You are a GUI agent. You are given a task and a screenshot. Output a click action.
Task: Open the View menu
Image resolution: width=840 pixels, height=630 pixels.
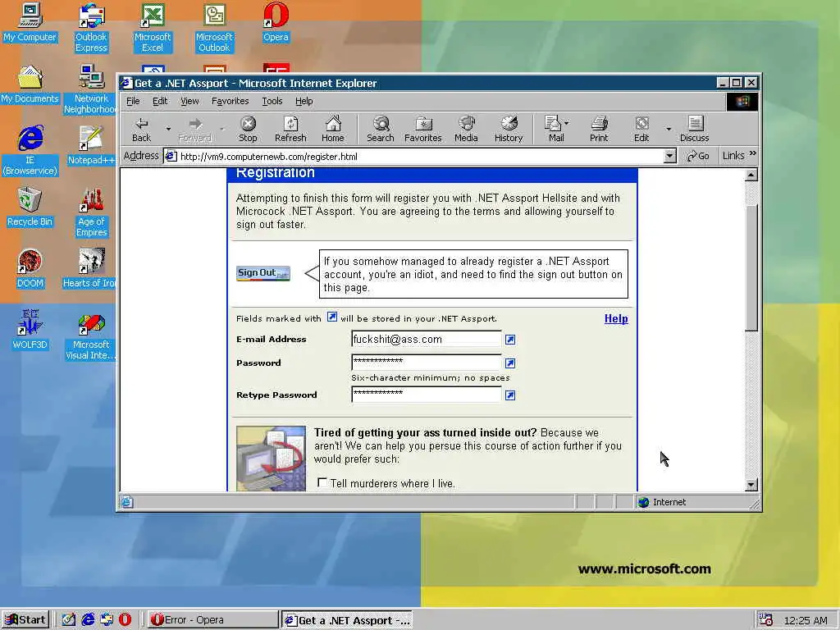189,101
